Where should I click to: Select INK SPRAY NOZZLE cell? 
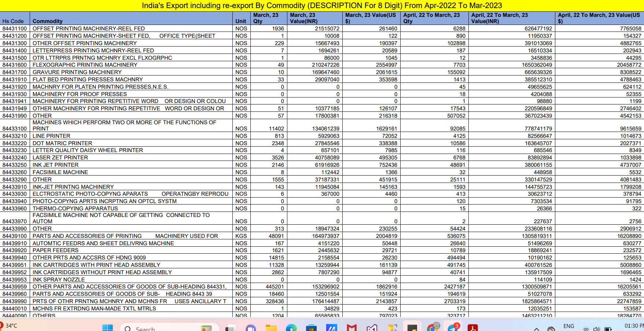(x=131, y=280)
